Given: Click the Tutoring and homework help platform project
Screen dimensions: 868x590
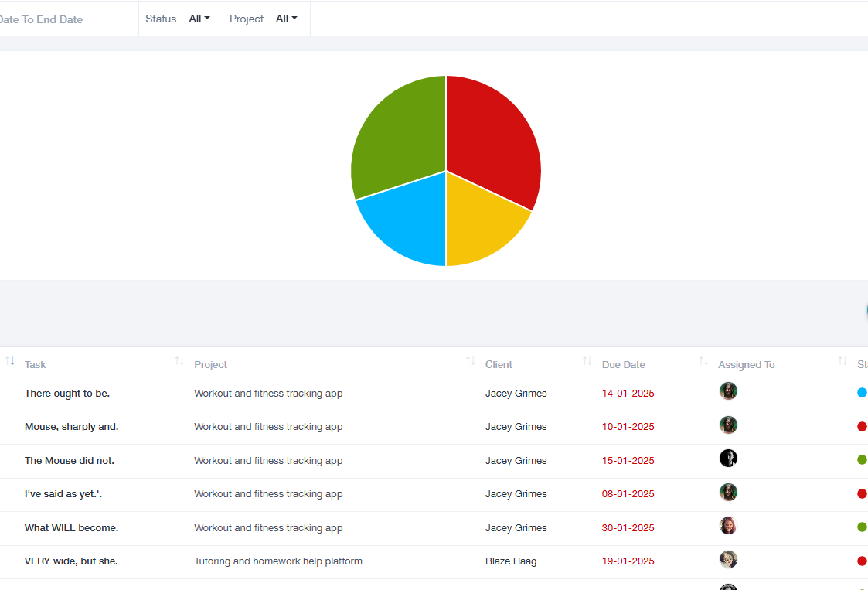Looking at the screenshot, I should tap(278, 561).
